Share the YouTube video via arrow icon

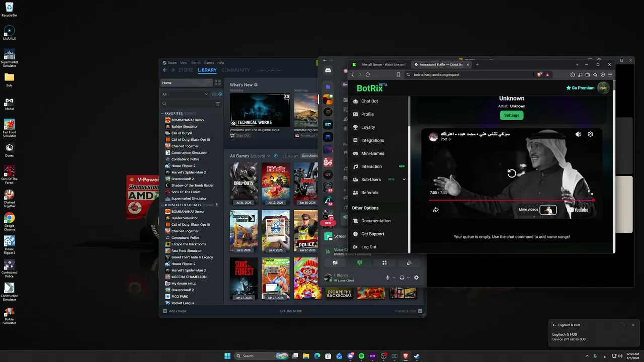point(436,210)
